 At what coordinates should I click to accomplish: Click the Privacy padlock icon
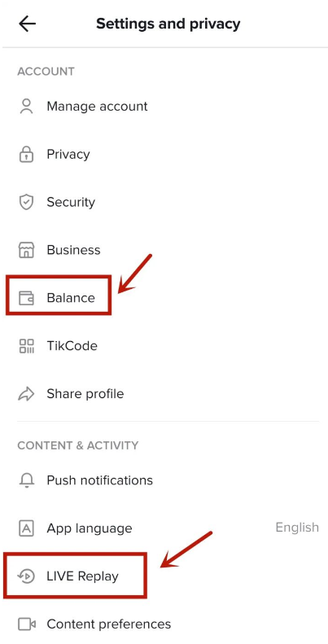tap(27, 154)
